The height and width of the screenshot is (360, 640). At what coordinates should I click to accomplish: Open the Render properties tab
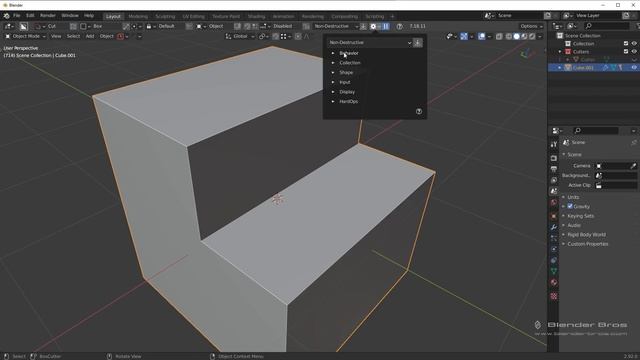point(554,158)
